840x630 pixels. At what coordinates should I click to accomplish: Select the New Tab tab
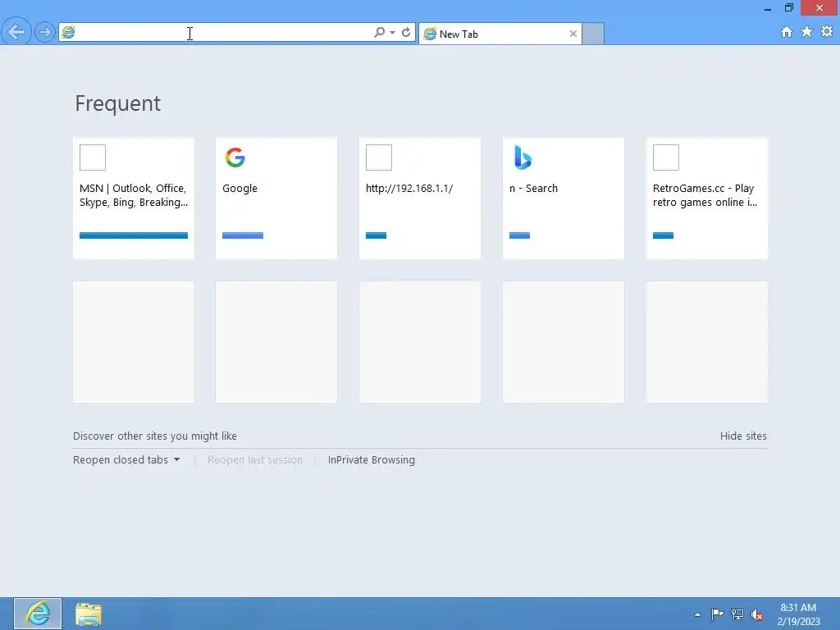pyautogui.click(x=500, y=34)
